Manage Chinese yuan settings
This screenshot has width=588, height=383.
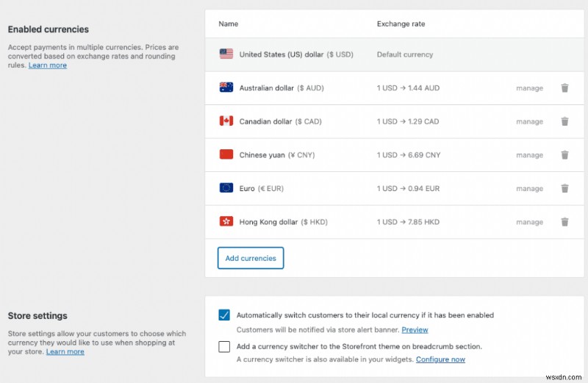point(529,155)
